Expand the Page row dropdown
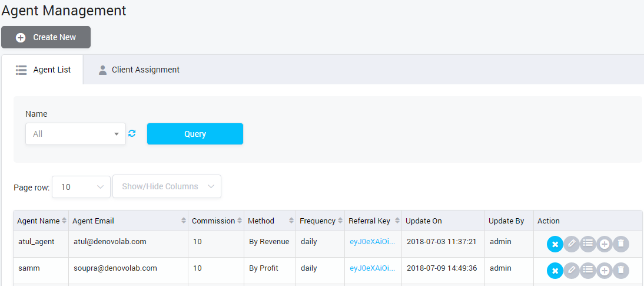This screenshot has width=644, height=286. click(x=81, y=186)
